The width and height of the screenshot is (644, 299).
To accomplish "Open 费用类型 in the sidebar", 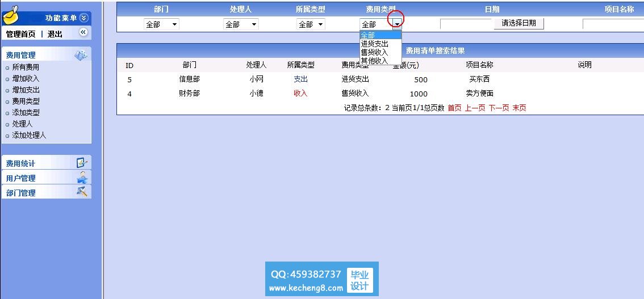I will [x=26, y=101].
